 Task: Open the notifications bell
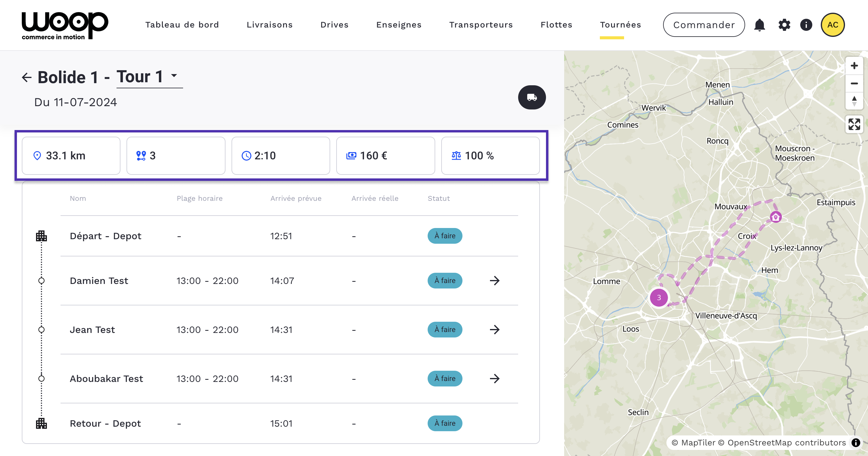(x=759, y=25)
